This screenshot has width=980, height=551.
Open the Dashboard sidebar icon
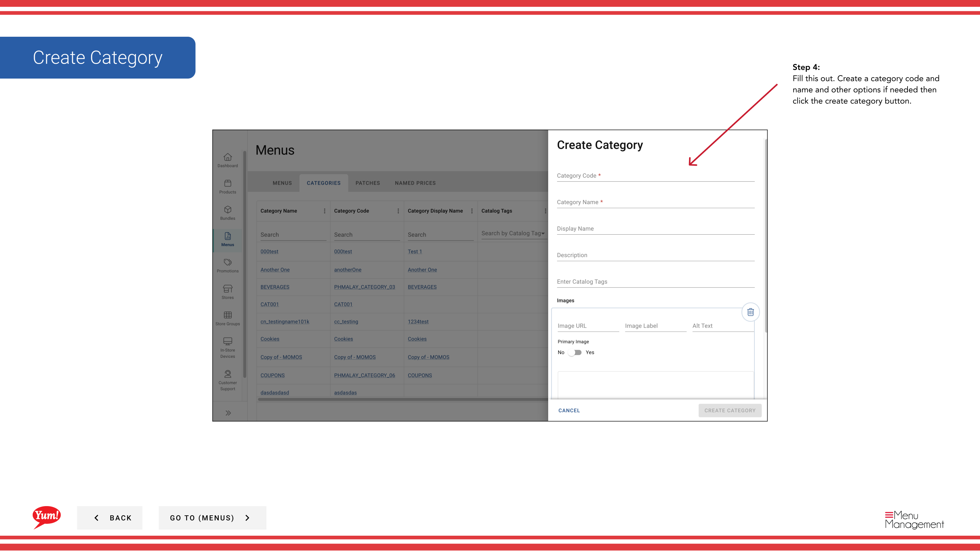[228, 160]
